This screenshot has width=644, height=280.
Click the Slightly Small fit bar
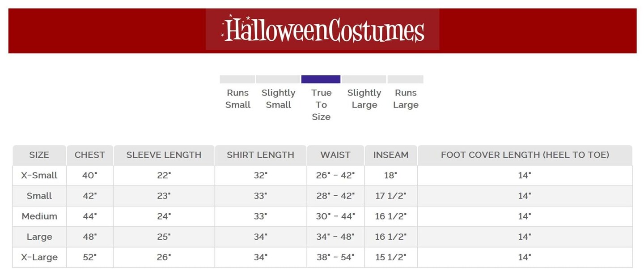(278, 80)
